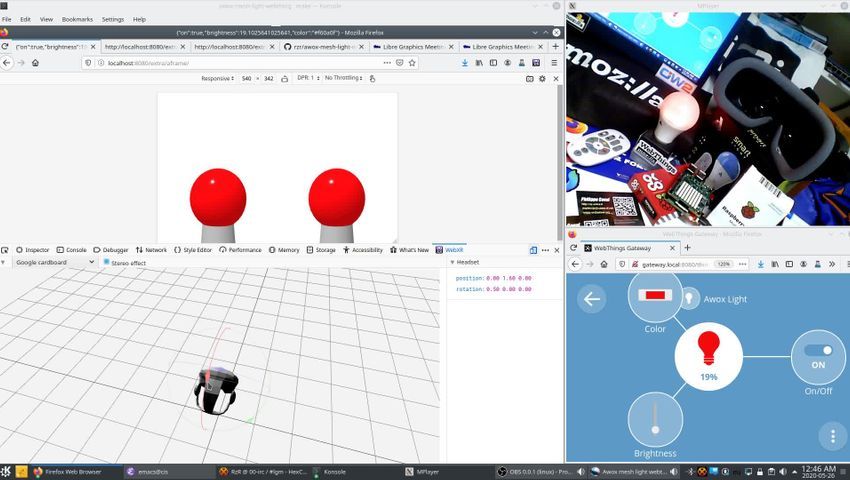Click the home icon in WebThings Firefox window
This screenshot has height=480, width=850.
[604, 264]
